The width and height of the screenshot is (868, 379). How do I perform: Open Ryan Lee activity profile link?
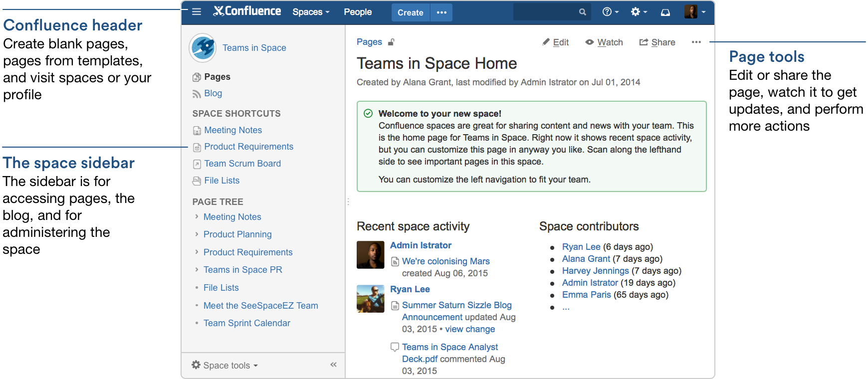(410, 289)
